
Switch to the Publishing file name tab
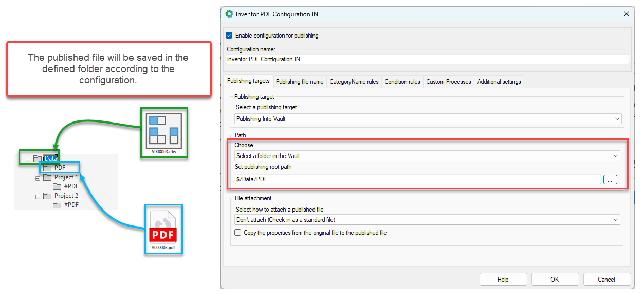[300, 82]
